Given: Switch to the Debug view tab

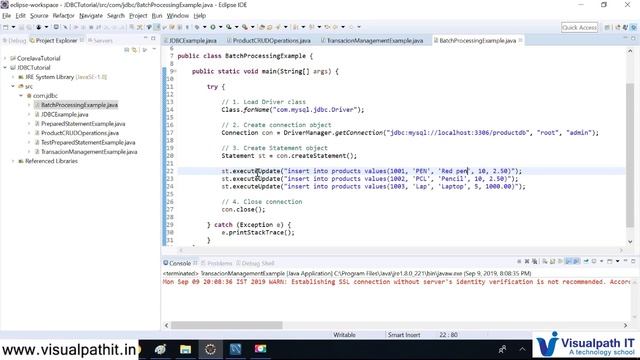Looking at the screenshot, I should (x=14, y=40).
